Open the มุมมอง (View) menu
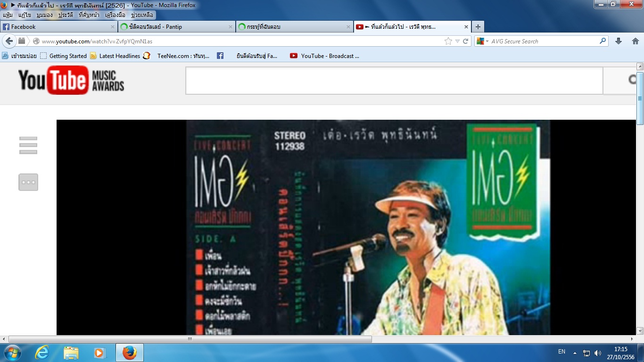 pos(45,15)
